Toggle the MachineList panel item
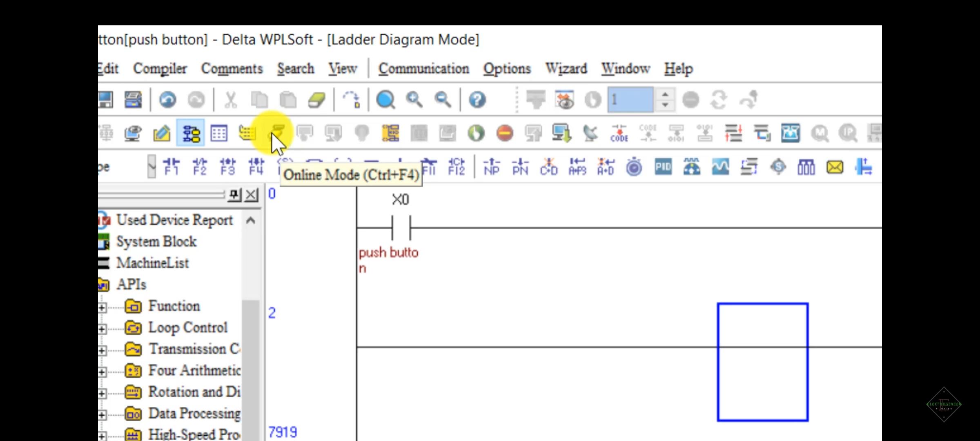Viewport: 980px width, 441px height. point(152,262)
